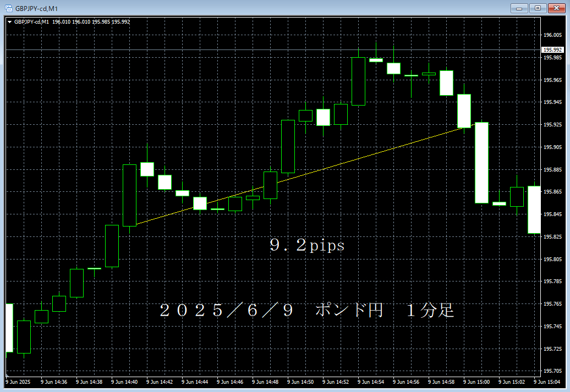Click the 195.785 price scale value
The image size is (570, 392).
pyautogui.click(x=552, y=281)
